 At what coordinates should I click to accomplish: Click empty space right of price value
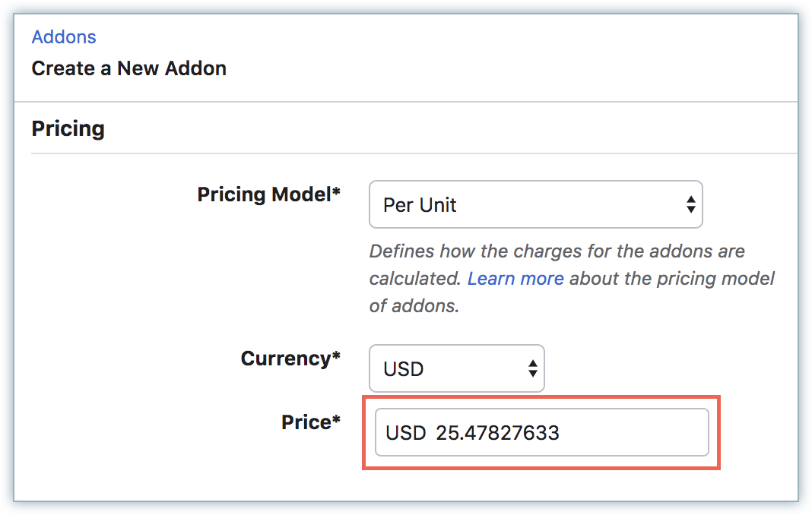pos(639,433)
